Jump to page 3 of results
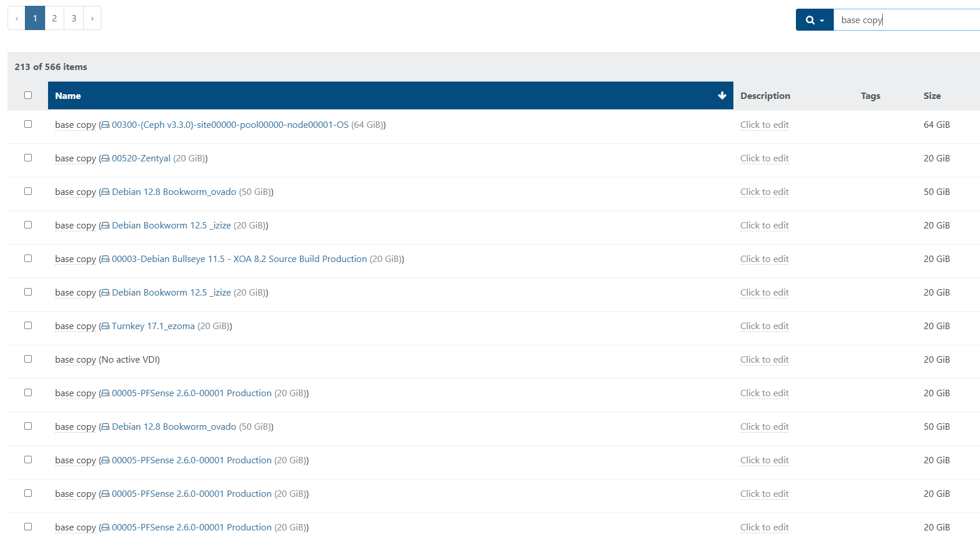980x546 pixels. (x=74, y=19)
